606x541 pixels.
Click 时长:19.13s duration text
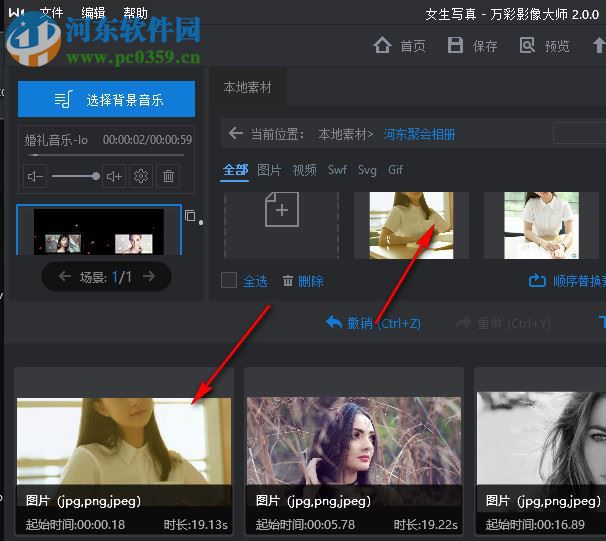point(196,524)
